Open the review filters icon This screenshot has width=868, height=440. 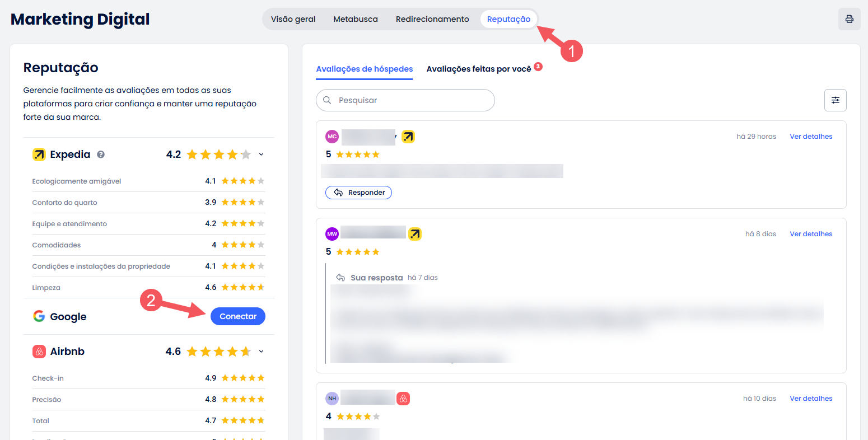[x=835, y=100]
